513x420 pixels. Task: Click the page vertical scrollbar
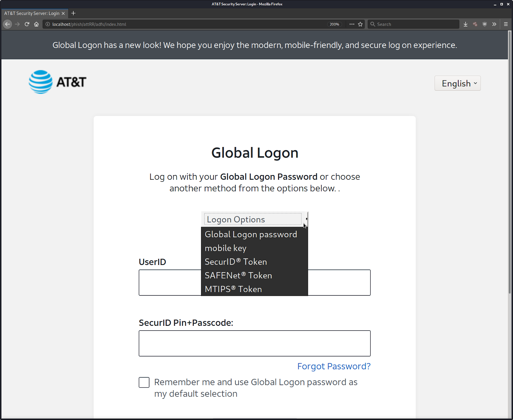[x=510, y=162]
